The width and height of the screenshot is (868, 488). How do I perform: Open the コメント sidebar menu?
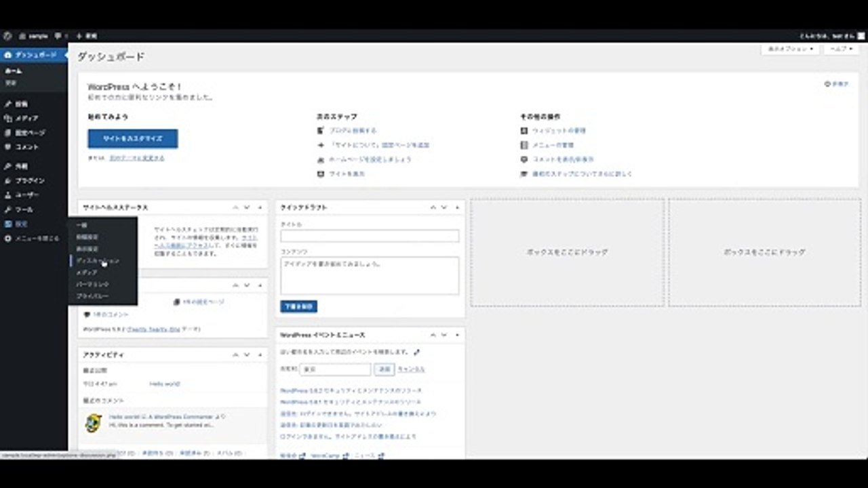(x=34, y=147)
